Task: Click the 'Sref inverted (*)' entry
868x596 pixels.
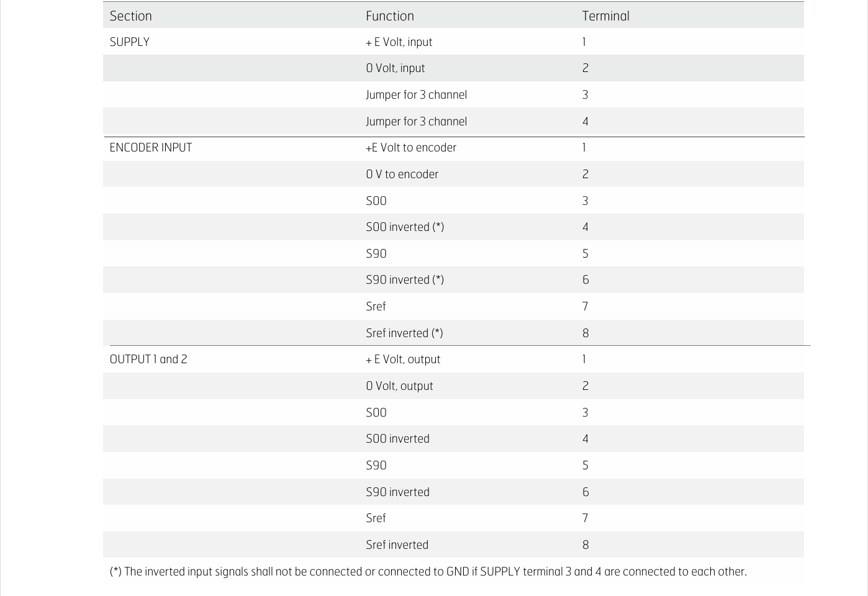Action: coord(404,333)
